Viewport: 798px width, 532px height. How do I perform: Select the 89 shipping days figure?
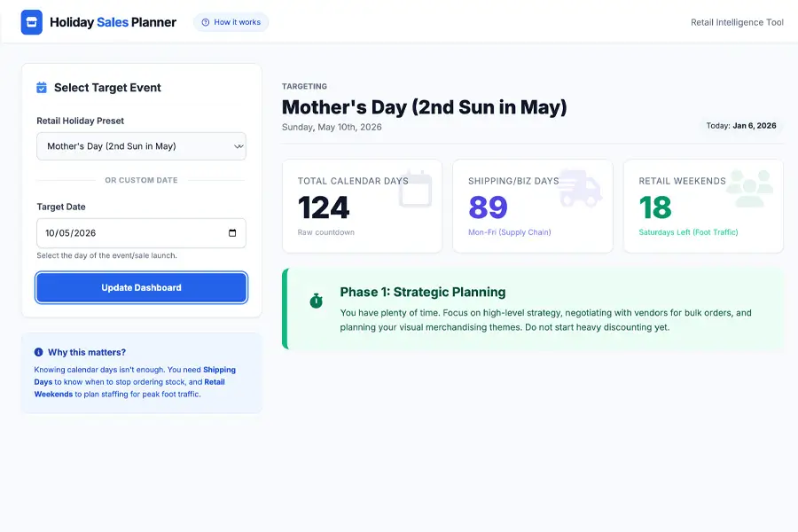488,207
